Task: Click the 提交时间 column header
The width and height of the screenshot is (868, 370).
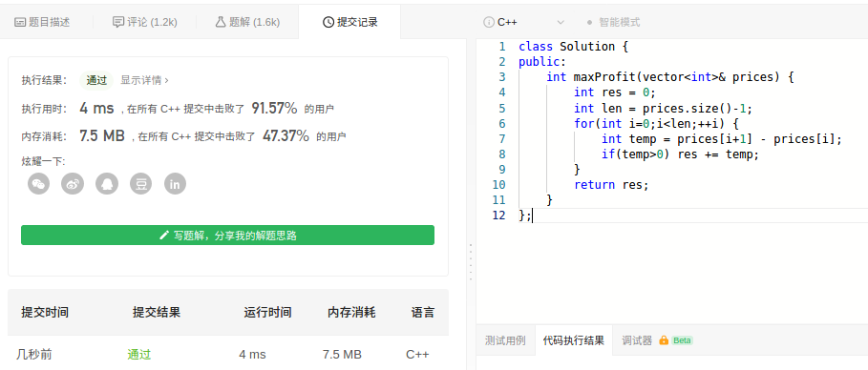Action: click(x=45, y=313)
